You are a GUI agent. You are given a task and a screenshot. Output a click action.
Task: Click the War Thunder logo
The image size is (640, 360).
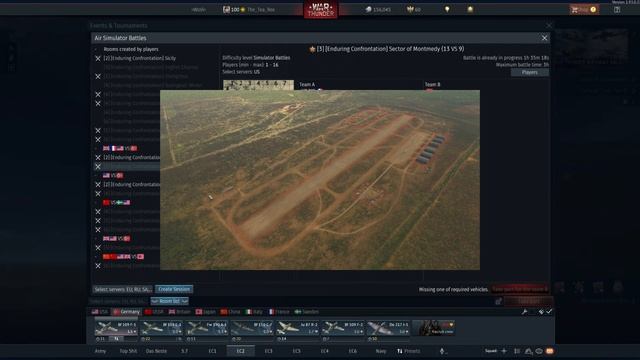coord(320,9)
